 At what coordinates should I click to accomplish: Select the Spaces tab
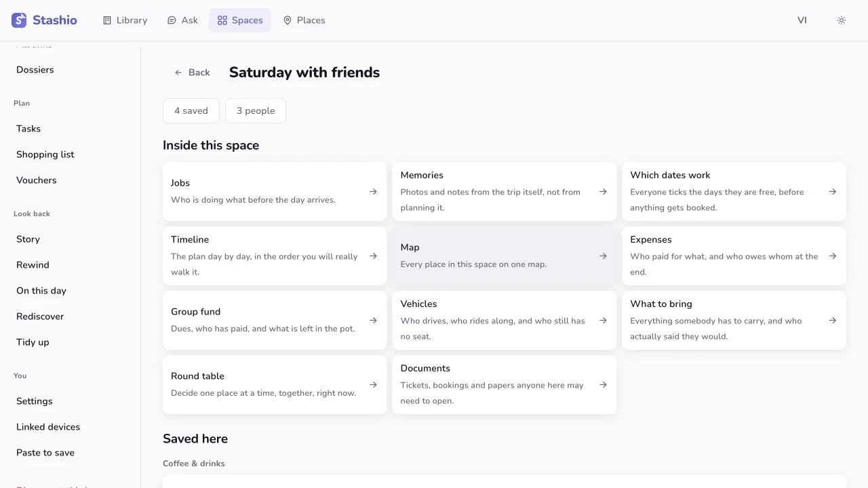(x=240, y=20)
